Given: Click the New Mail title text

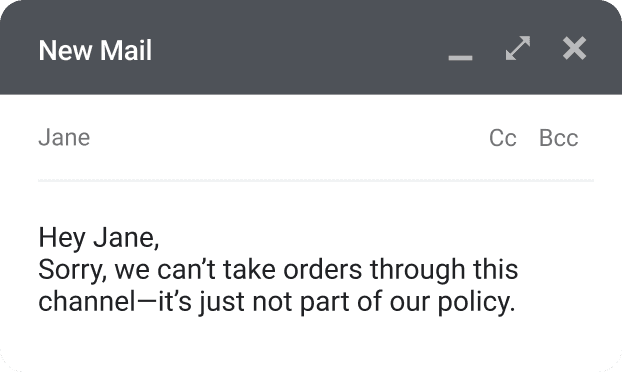Looking at the screenshot, I should 95,50.
